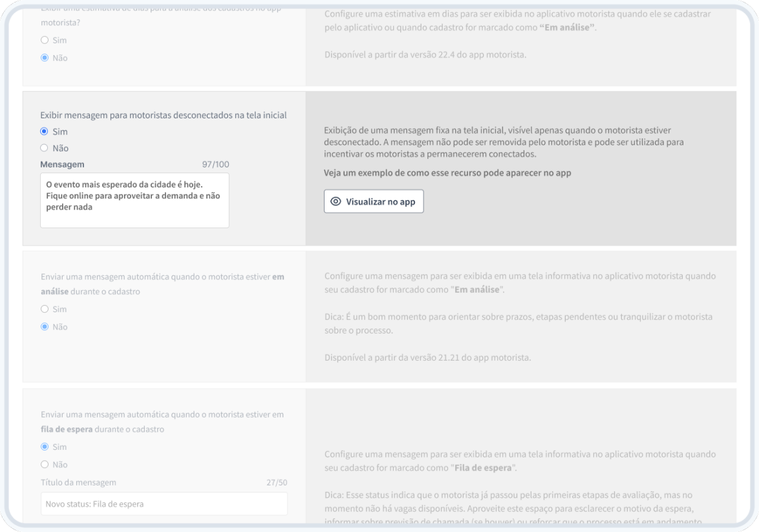Viewport: 759px width, 532px height.
Task: Select Sim for em análise automatic message
Action: [x=45, y=309]
